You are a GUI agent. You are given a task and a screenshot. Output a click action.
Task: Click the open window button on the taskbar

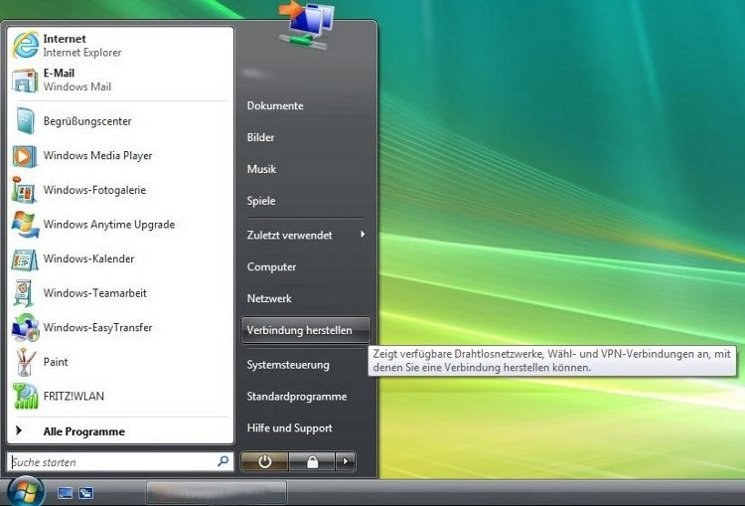(216, 492)
